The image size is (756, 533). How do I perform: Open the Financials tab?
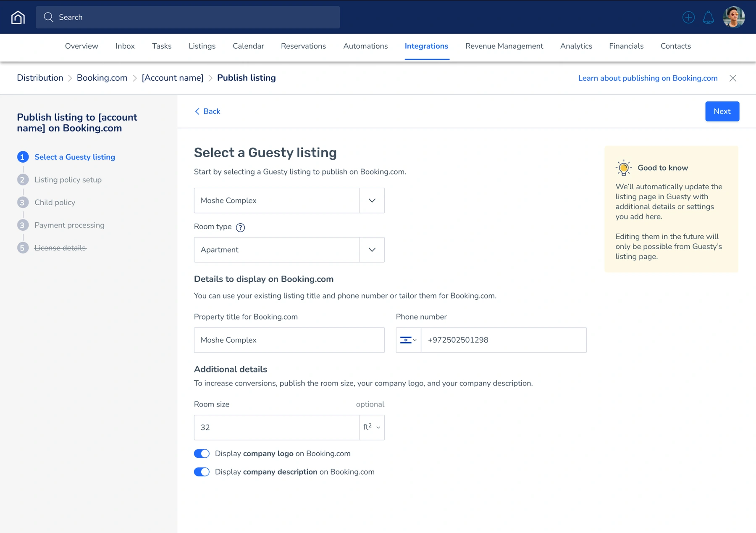point(626,46)
